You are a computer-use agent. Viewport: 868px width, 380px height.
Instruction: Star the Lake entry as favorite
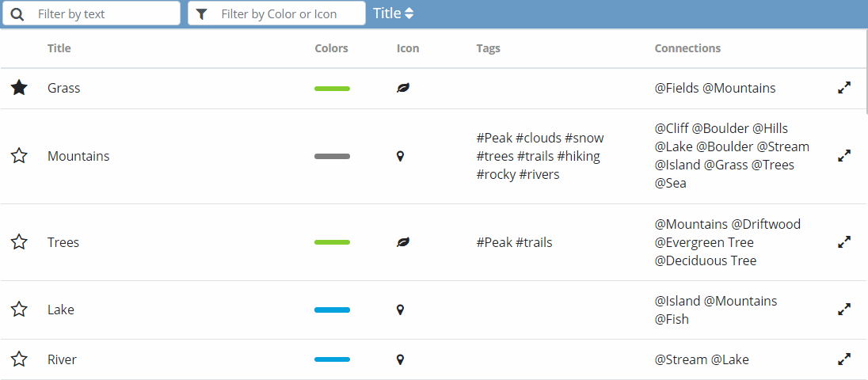(19, 310)
